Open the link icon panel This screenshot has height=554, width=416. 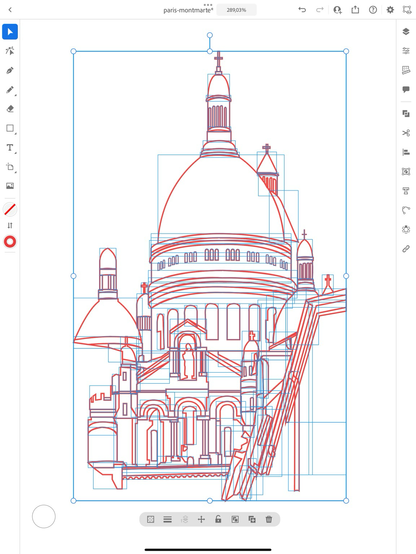coord(406,249)
